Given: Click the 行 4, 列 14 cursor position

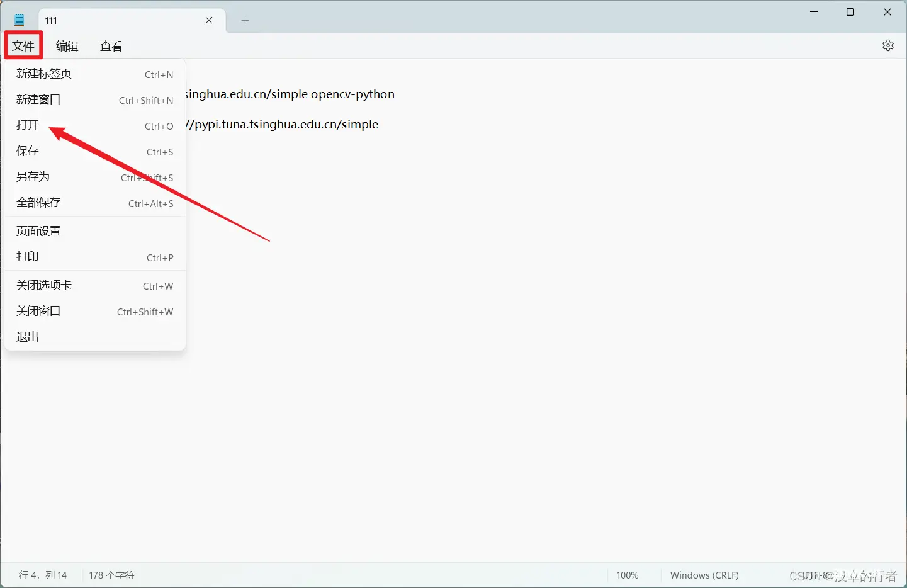Looking at the screenshot, I should click(43, 575).
